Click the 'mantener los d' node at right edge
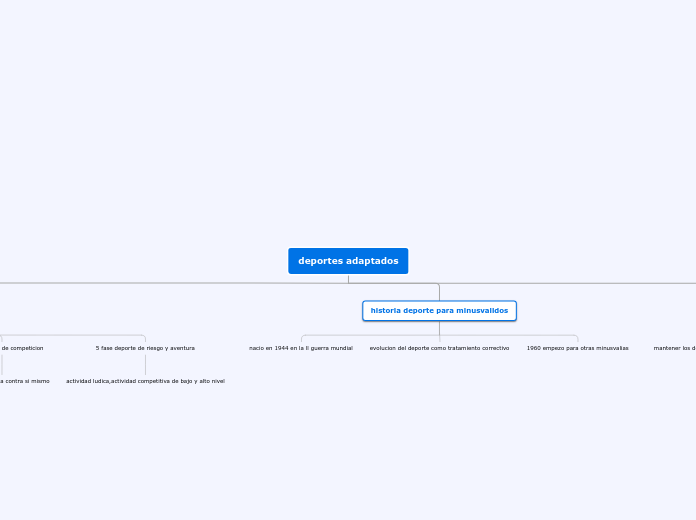696x520 pixels. point(675,348)
